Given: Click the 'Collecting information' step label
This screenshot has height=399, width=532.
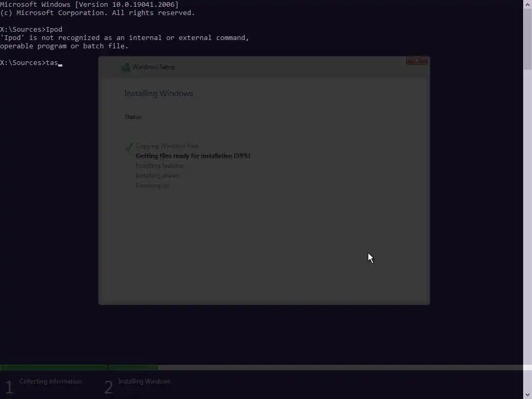Looking at the screenshot, I should tap(50, 381).
